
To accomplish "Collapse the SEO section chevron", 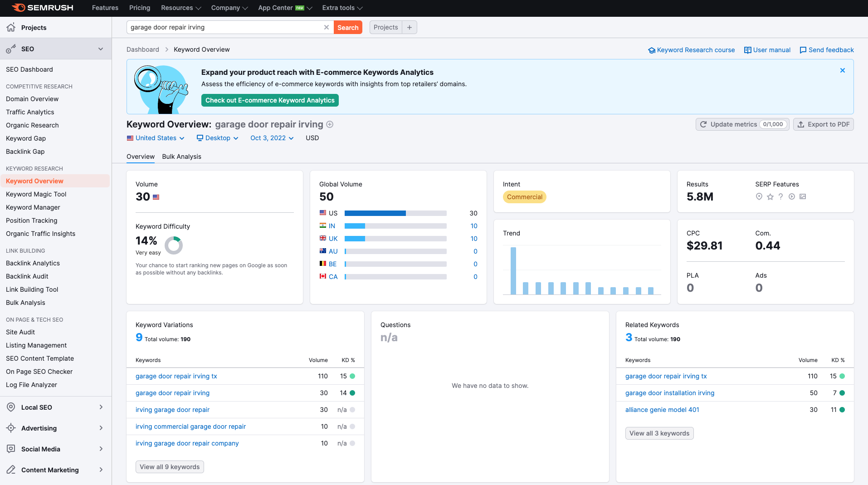I will [x=101, y=49].
